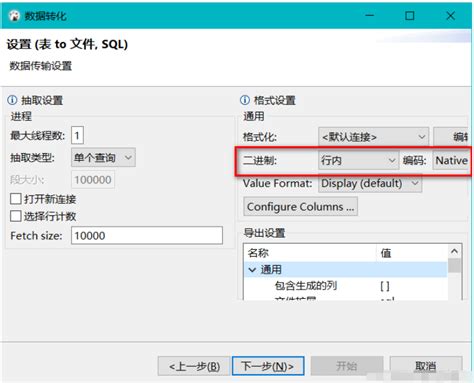
Task: Click the 下一步(N)> button
Action: click(x=268, y=366)
